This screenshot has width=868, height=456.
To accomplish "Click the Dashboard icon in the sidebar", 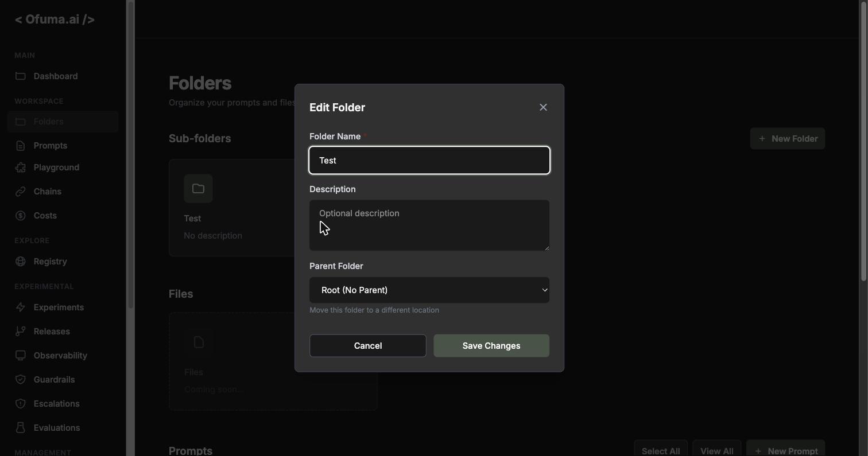I will (x=21, y=76).
